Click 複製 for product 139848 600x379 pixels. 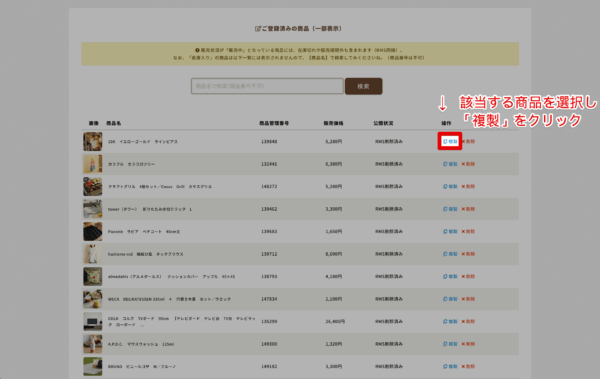click(x=450, y=141)
